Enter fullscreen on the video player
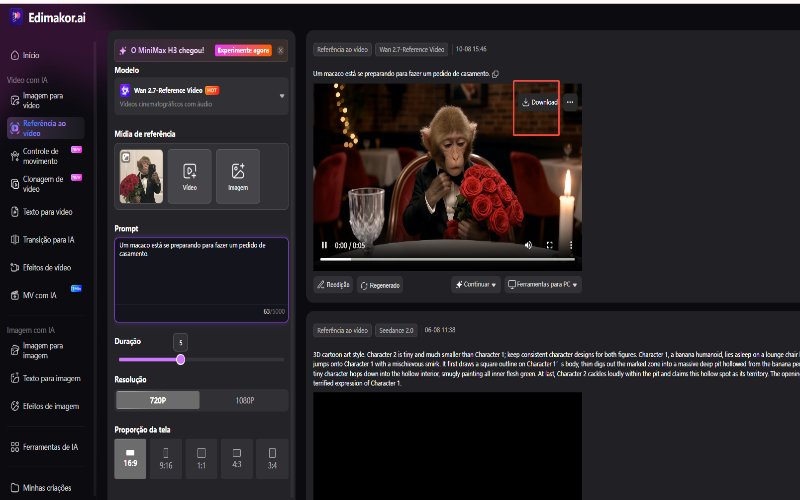The height and width of the screenshot is (500, 800). click(x=550, y=245)
